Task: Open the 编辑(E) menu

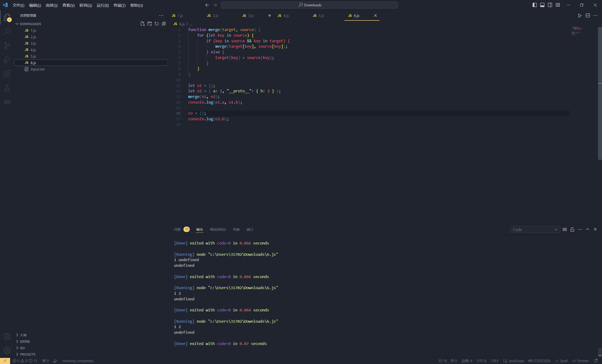Action: pos(35,5)
